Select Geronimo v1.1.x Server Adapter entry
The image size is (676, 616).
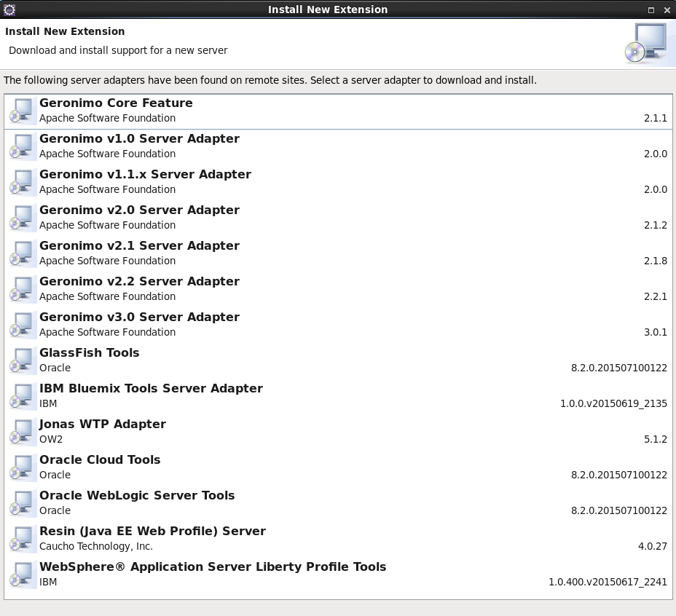tap(338, 183)
